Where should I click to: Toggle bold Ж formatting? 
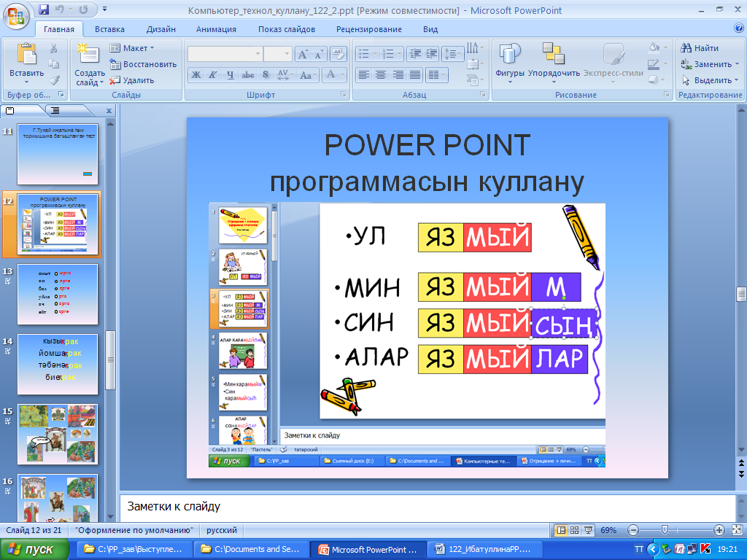click(196, 75)
